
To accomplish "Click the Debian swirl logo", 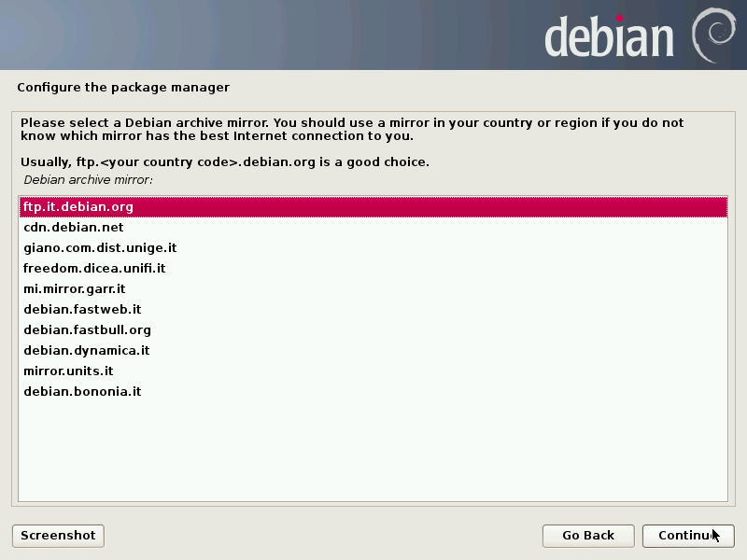I will click(x=713, y=35).
